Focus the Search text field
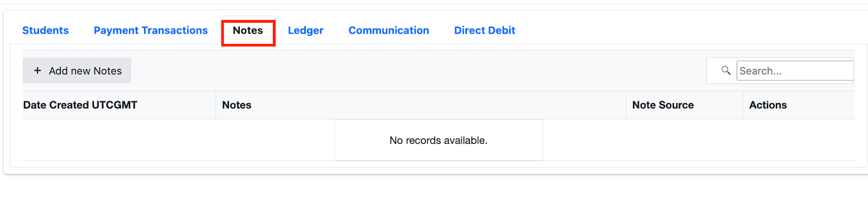Image resolution: width=868 pixels, height=204 pixels. [x=795, y=71]
